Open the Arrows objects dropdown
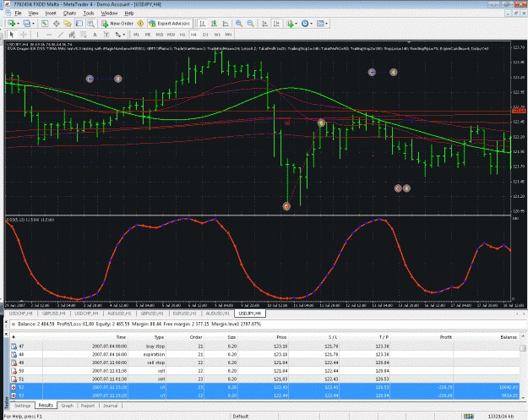Viewport: 528px width, 420px height. (120, 35)
